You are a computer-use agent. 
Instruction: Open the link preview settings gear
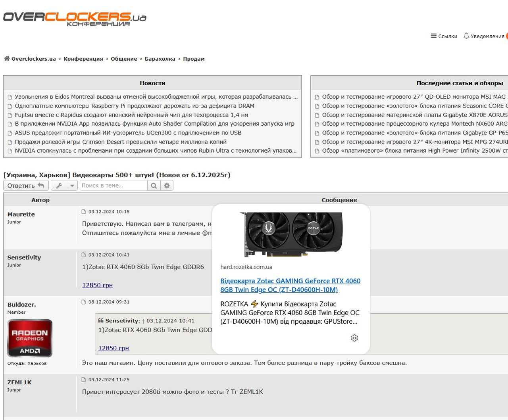[354, 338]
